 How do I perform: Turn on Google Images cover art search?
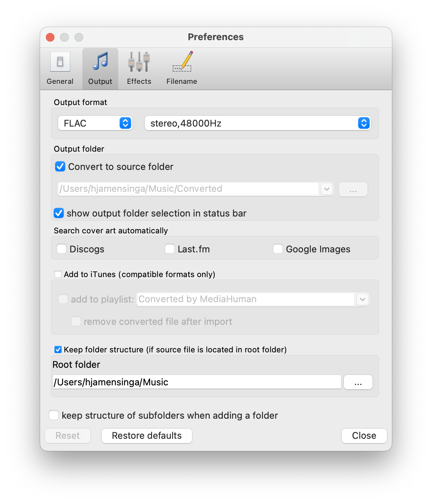278,248
